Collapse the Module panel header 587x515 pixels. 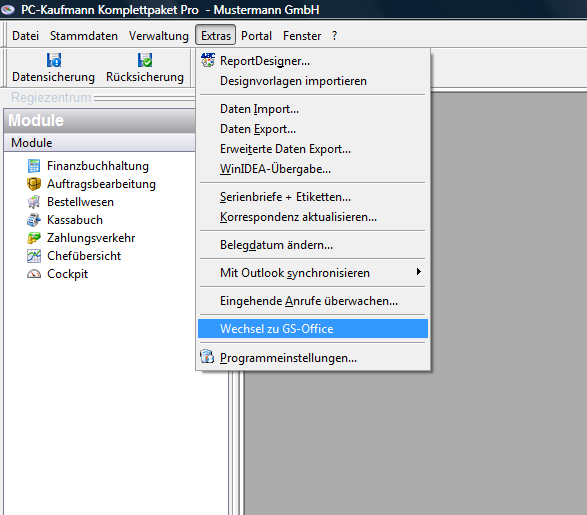100,121
